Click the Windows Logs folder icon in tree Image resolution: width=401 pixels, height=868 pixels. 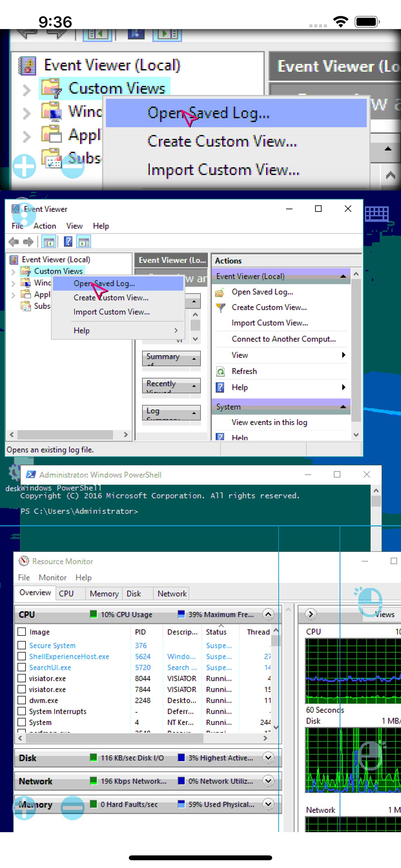[x=26, y=282]
